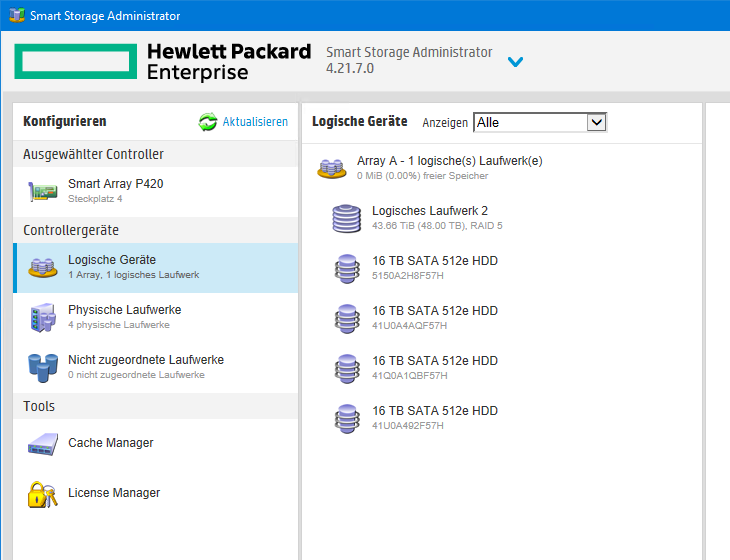Select Smart Array P420 controller
This screenshot has width=730, height=560.
155,191
